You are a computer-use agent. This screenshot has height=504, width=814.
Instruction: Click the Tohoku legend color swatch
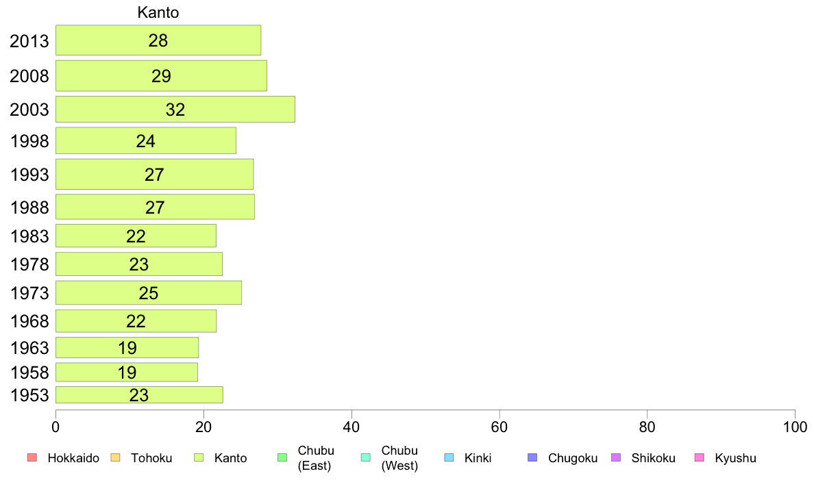pyautogui.click(x=115, y=457)
